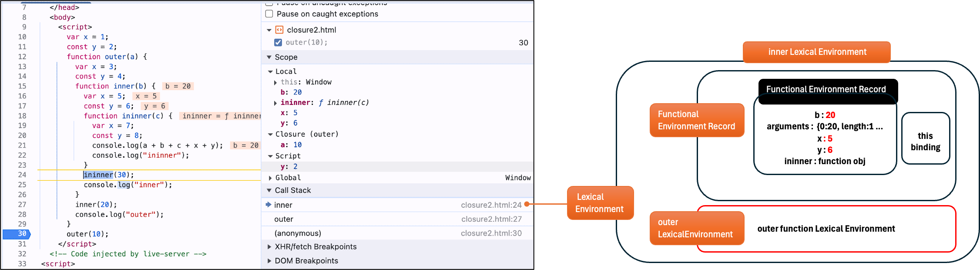Select the inner call stack frame

(397, 205)
